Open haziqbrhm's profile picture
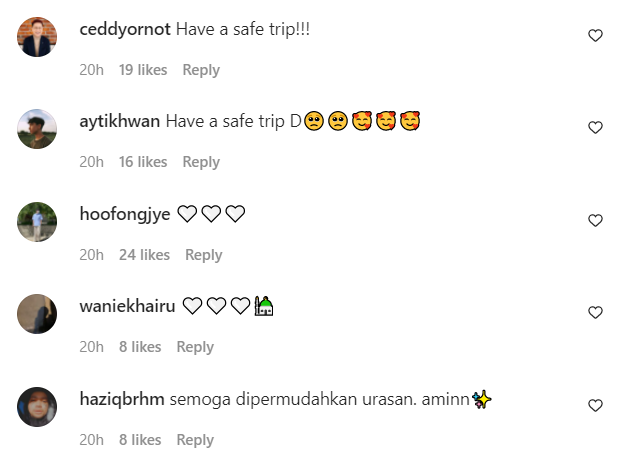The width and height of the screenshot is (620, 469). click(x=37, y=407)
